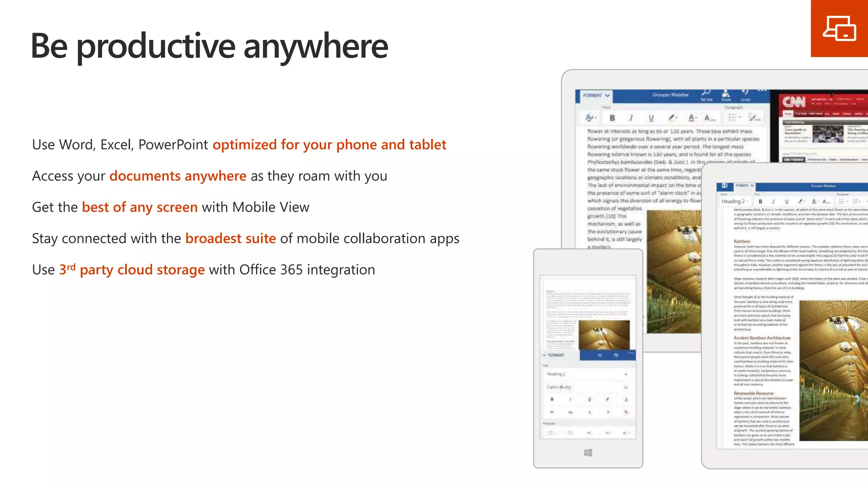868x488 pixels.
Task: Toggle Underline on the phone's format panel
Action: 589,399
